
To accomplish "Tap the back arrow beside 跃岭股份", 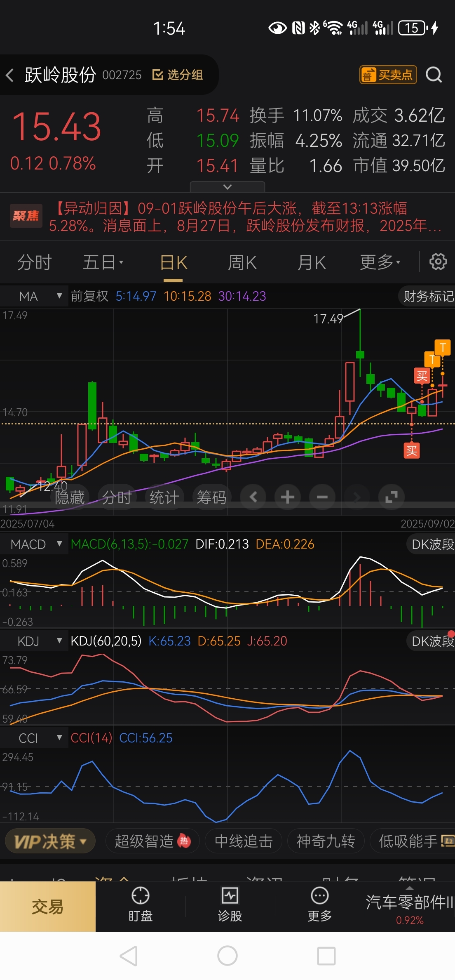I will tap(10, 75).
